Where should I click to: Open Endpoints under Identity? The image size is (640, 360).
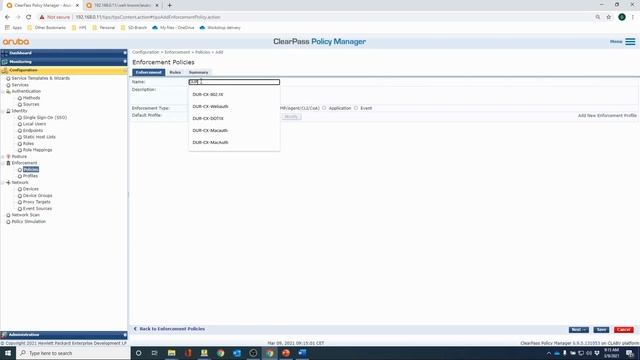point(33,131)
